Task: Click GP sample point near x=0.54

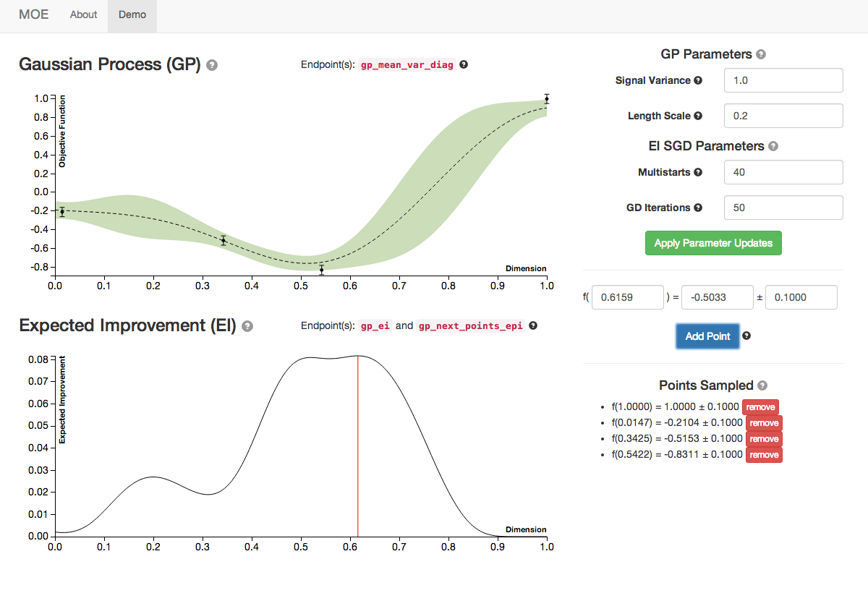Action: [x=322, y=270]
